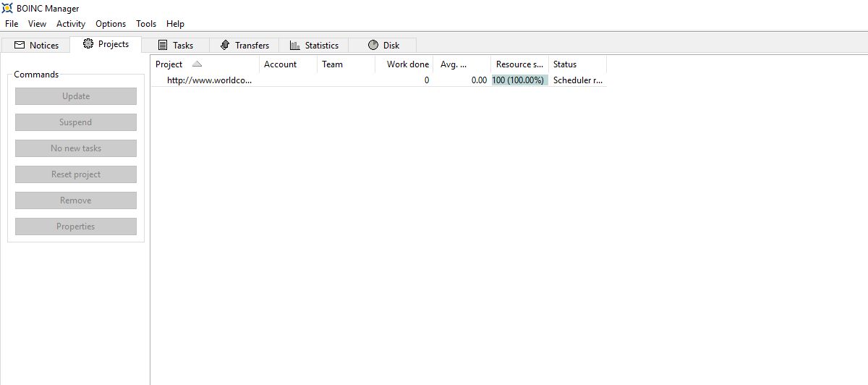Open the File menu
This screenshot has width=868, height=385.
[12, 24]
